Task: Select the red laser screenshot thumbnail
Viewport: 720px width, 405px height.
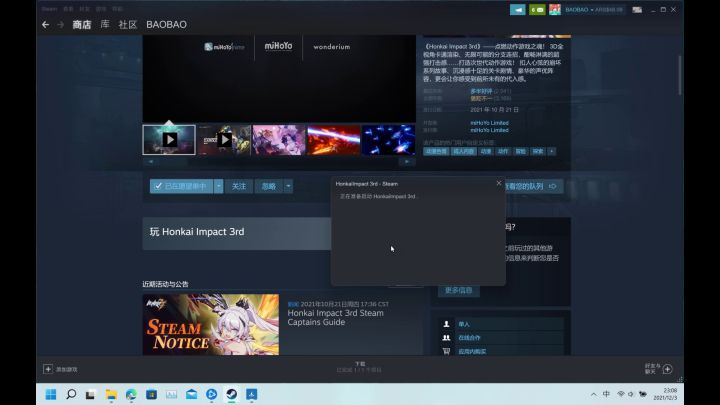Action: 333,140
